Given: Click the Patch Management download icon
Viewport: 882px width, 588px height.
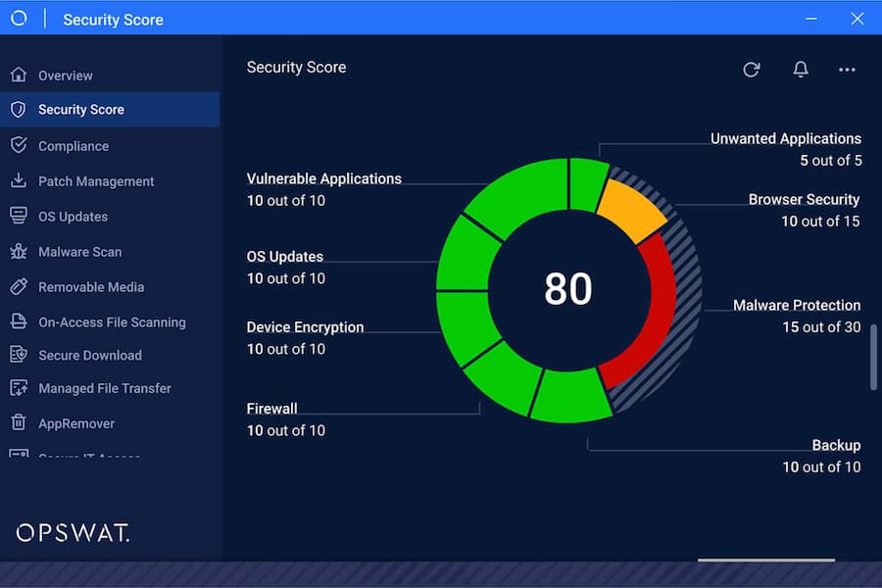Looking at the screenshot, I should (x=18, y=181).
